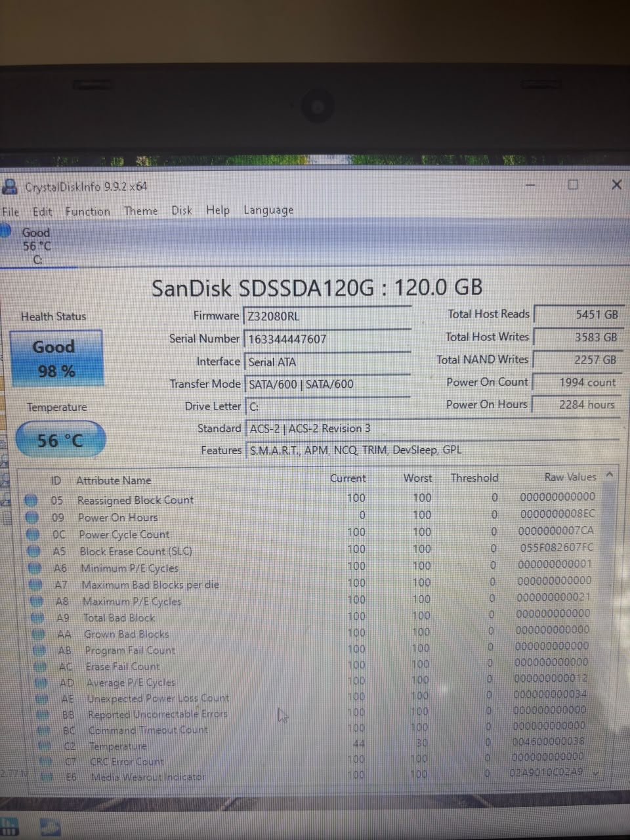Click the Current column header
630x840 pixels.
348,478
